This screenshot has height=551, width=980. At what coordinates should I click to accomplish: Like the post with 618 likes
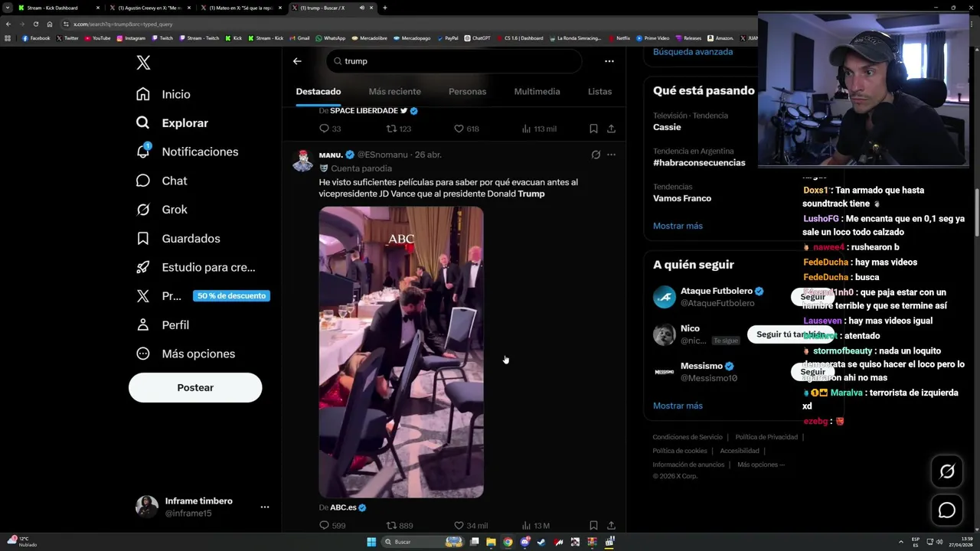point(466,129)
